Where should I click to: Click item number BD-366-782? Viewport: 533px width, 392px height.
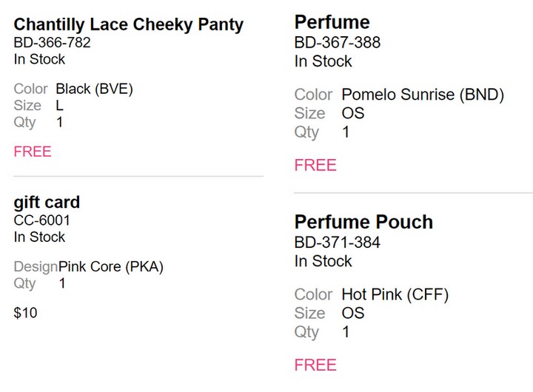click(52, 43)
